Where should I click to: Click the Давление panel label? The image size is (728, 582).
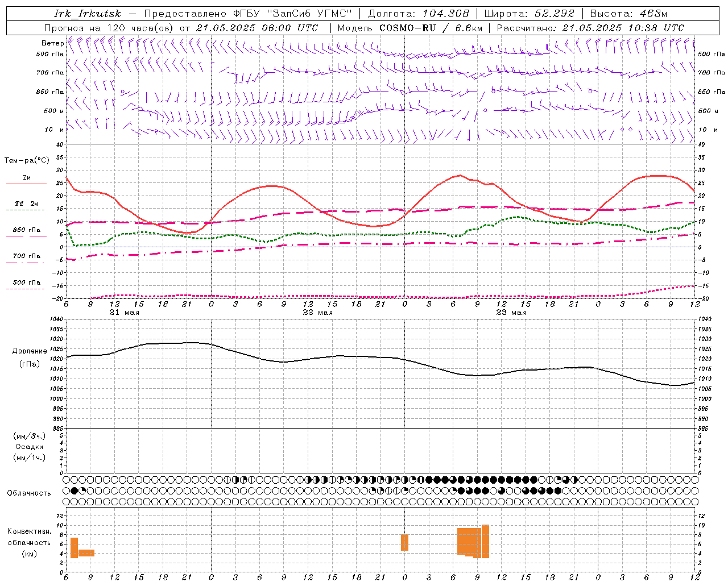30,351
